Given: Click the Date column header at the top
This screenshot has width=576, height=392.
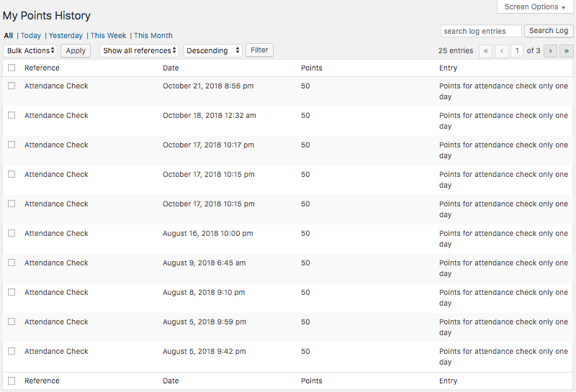Looking at the screenshot, I should [171, 68].
